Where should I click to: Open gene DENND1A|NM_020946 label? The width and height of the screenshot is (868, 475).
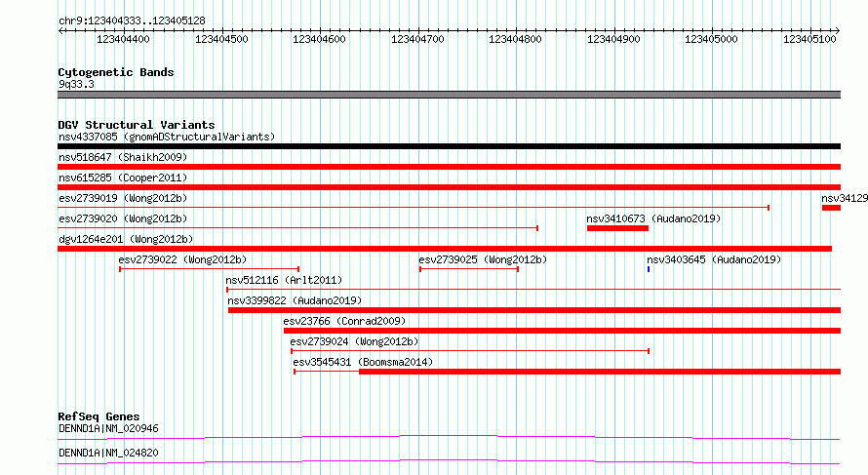click(x=108, y=428)
